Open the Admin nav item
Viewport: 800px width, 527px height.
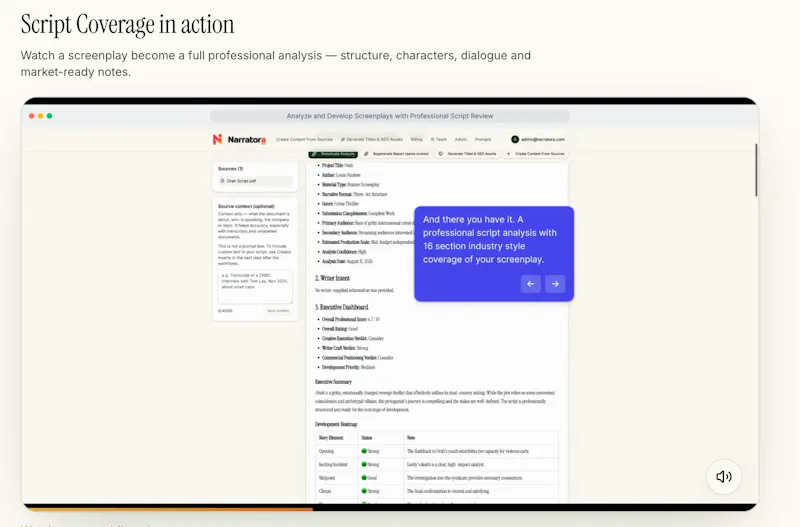(461, 139)
